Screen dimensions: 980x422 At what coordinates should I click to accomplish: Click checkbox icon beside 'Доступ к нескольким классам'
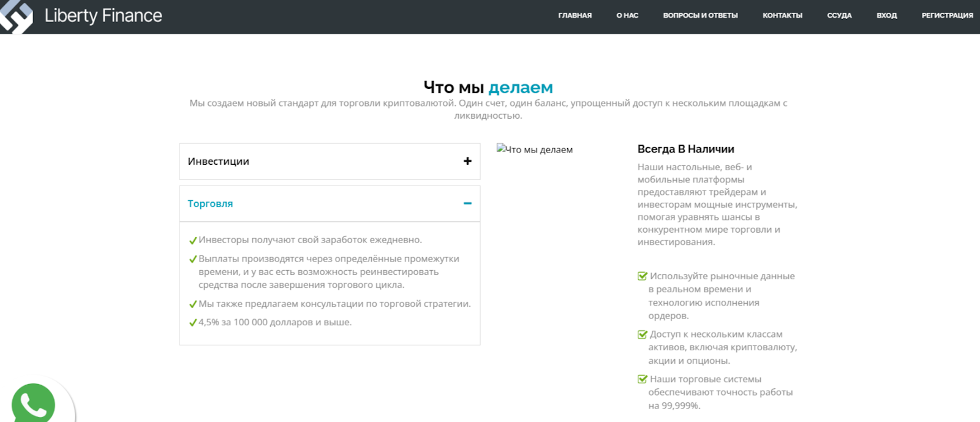tap(643, 334)
